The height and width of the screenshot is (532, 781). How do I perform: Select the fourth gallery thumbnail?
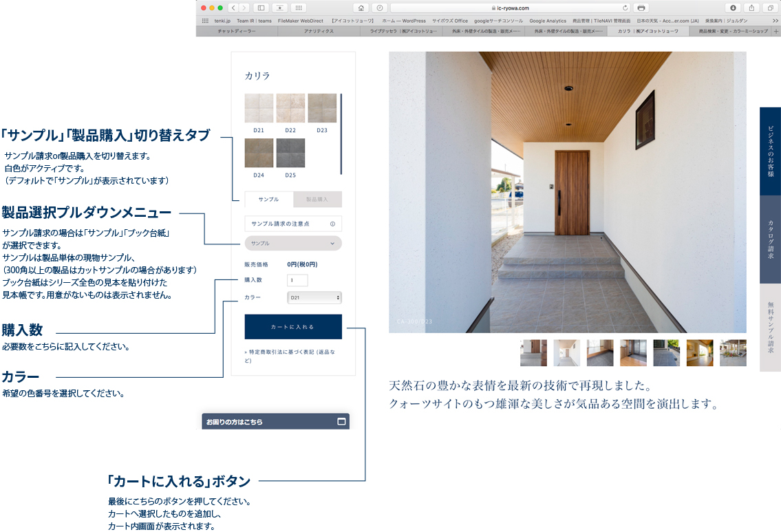point(634,352)
